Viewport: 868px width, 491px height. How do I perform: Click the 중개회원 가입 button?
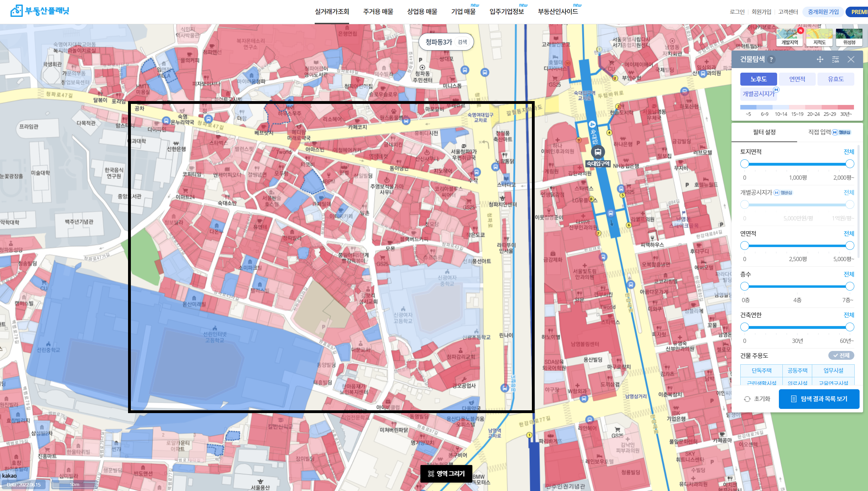pos(823,12)
